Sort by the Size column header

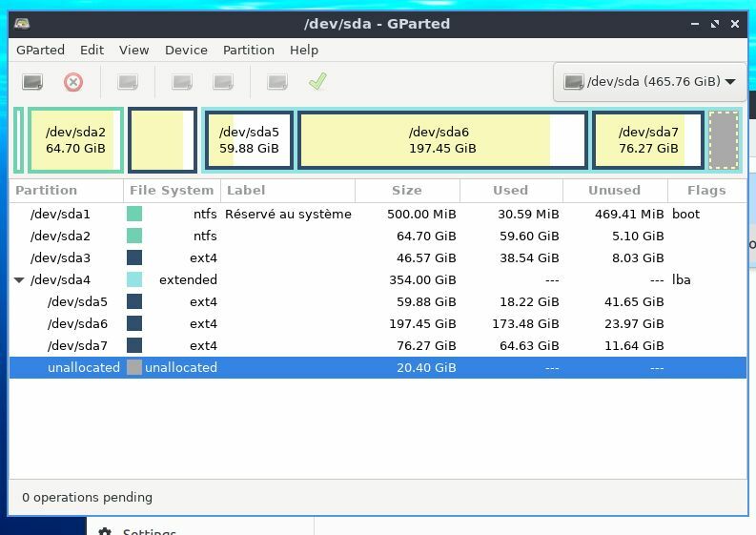click(407, 191)
